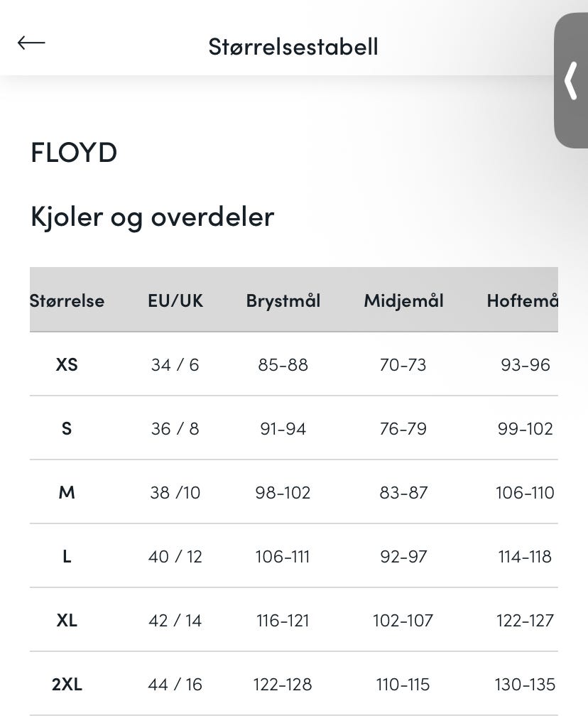Select the 2XL size row label
The width and height of the screenshot is (588, 723).
pyautogui.click(x=67, y=685)
